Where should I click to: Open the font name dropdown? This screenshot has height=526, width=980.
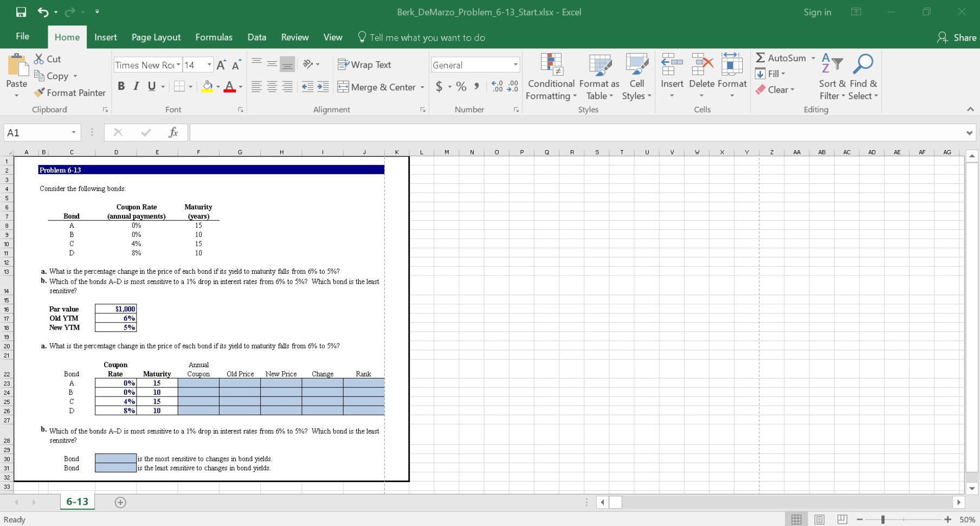178,65
